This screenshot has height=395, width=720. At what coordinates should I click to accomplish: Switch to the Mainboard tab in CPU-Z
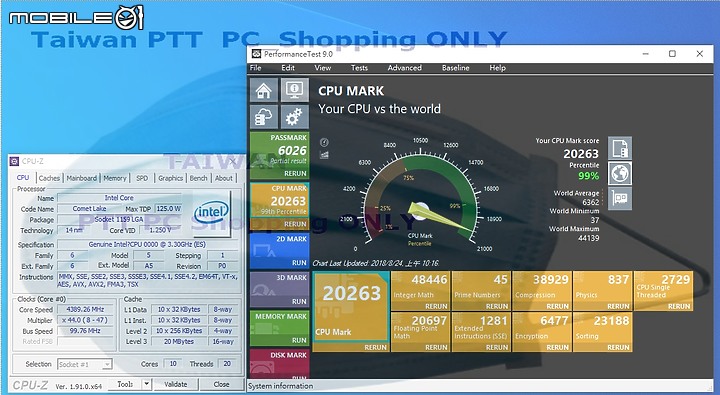(x=82, y=178)
